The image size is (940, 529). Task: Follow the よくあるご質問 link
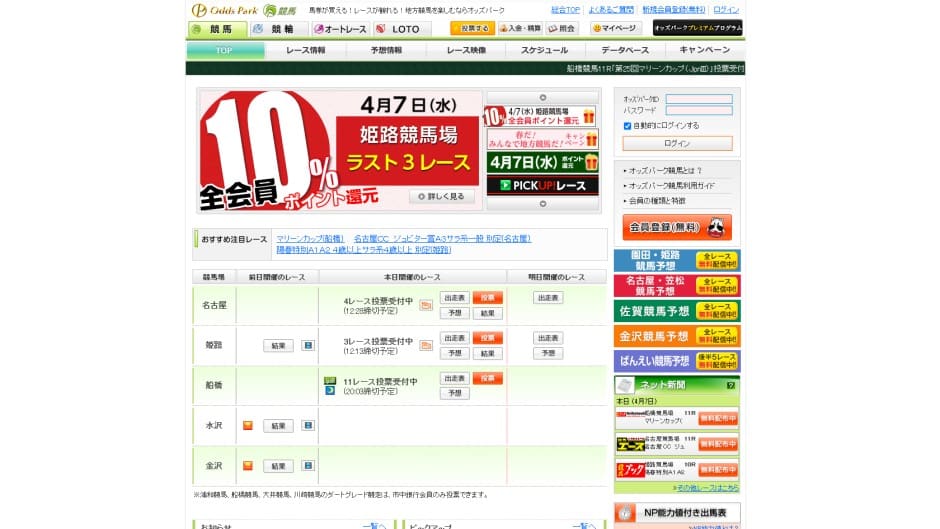pyautogui.click(x=610, y=10)
